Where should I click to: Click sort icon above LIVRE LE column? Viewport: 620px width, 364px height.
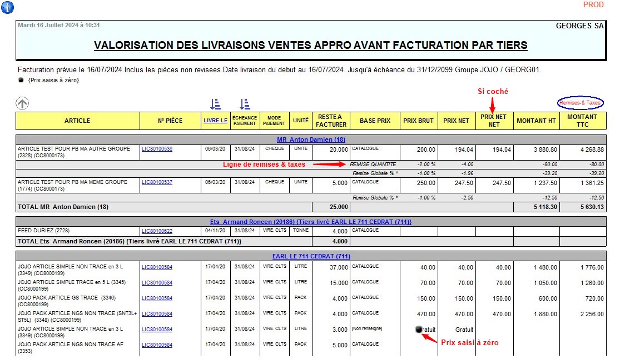pyautogui.click(x=216, y=104)
